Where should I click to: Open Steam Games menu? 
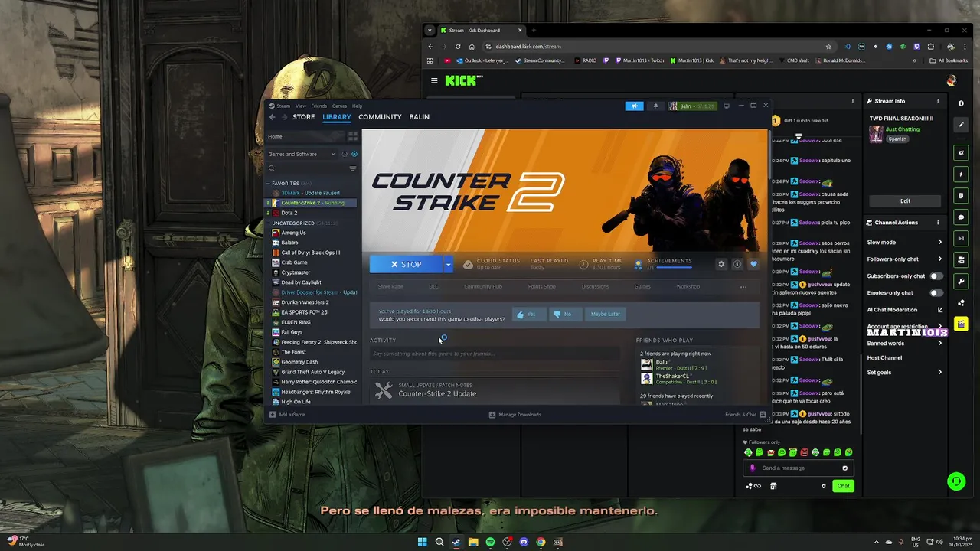tap(339, 106)
